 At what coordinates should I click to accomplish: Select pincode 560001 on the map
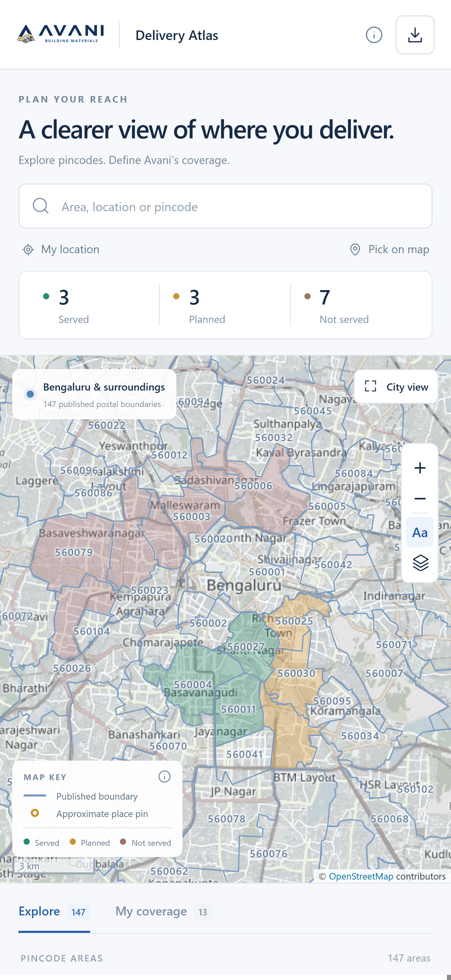[267, 572]
